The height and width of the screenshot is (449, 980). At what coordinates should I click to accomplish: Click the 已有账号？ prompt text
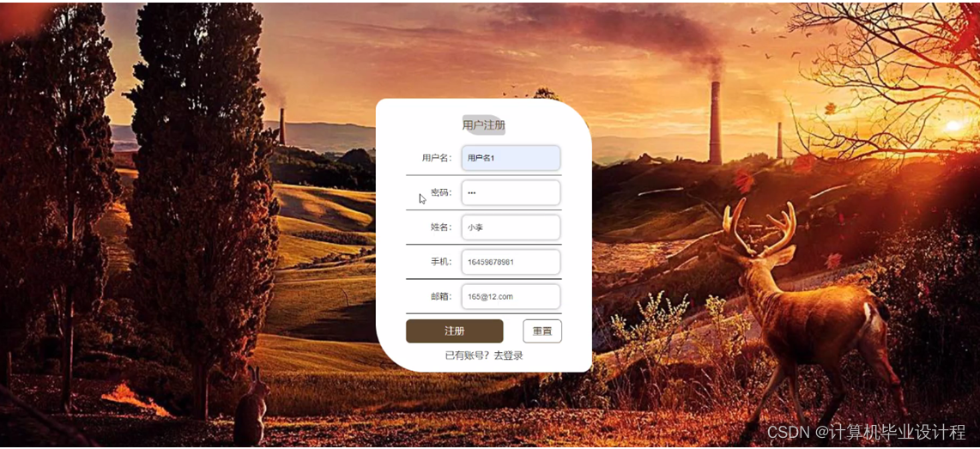[469, 355]
